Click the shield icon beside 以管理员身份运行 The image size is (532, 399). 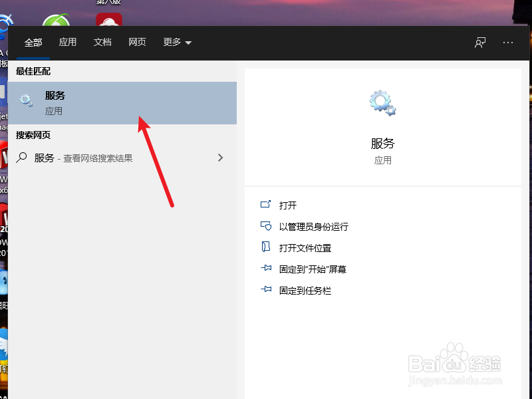point(267,226)
